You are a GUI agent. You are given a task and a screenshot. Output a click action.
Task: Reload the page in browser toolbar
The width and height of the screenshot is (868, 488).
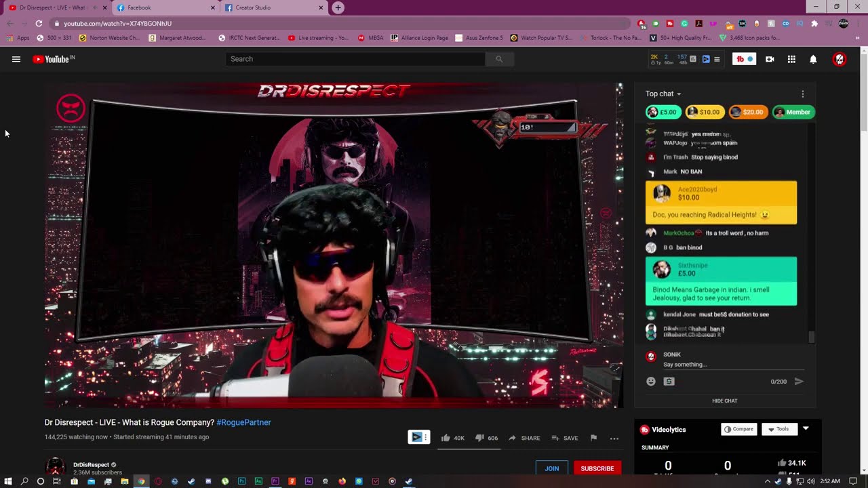tap(39, 23)
